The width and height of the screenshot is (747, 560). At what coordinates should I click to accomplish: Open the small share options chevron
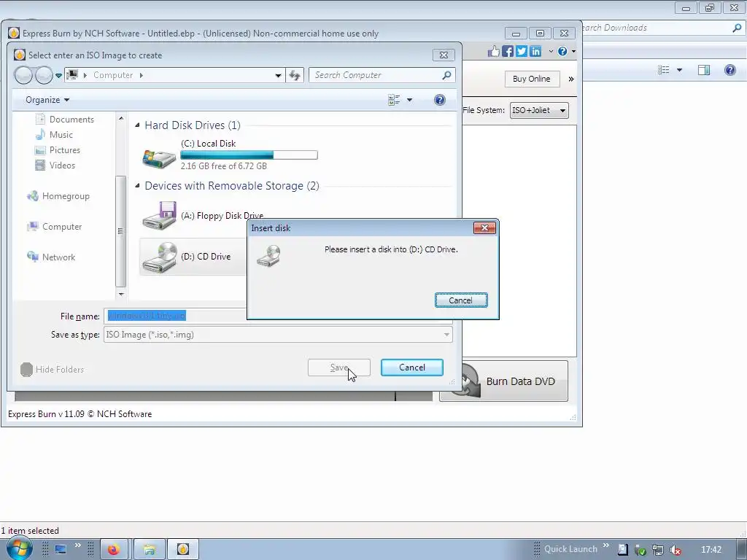551,51
